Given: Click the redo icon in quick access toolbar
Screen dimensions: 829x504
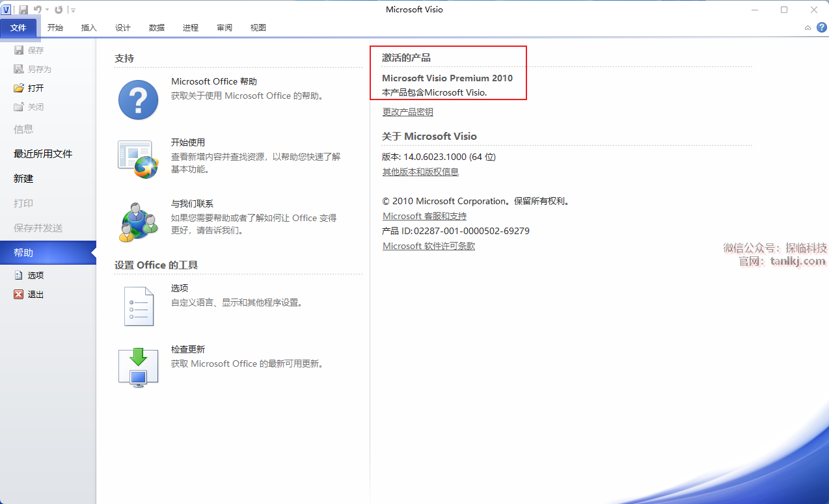Looking at the screenshot, I should (59, 10).
